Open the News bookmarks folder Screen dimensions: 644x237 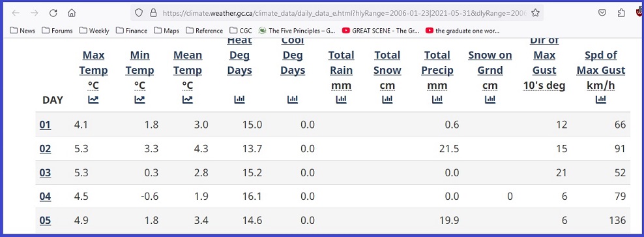[x=23, y=31]
